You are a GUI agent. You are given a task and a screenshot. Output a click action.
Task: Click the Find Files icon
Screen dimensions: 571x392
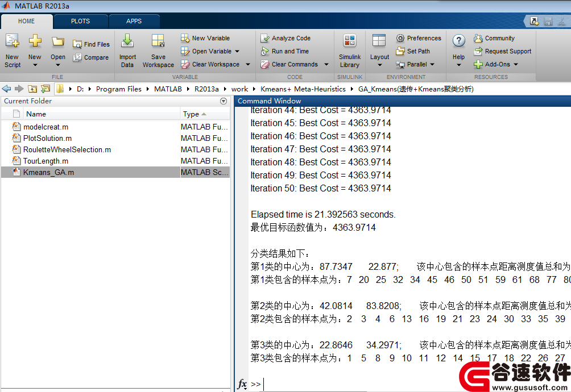(77, 44)
